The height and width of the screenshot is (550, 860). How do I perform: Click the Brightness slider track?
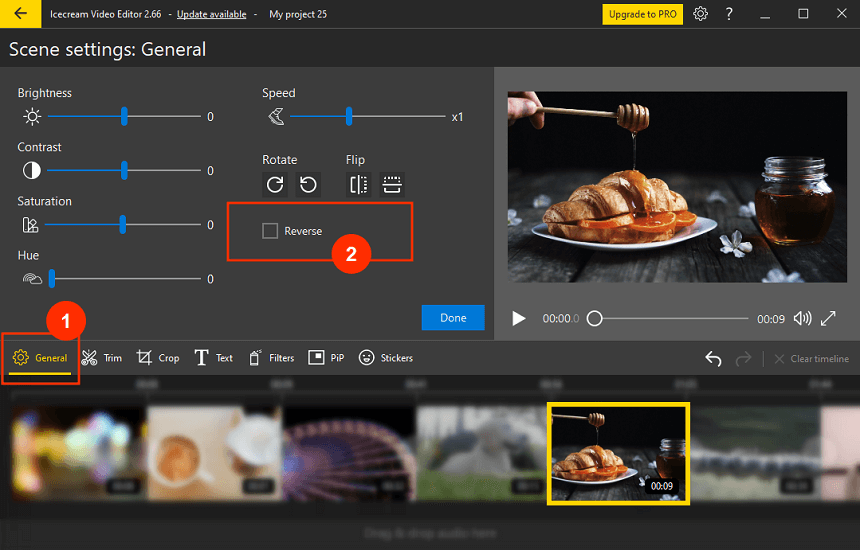pyautogui.click(x=124, y=116)
